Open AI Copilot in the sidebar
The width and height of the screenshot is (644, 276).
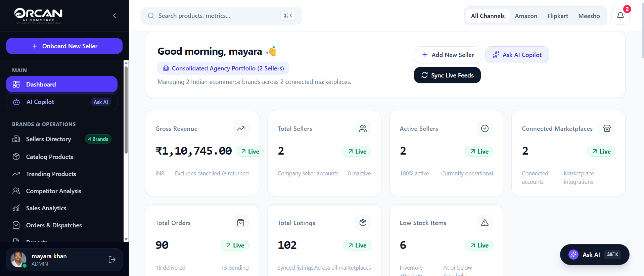coord(62,102)
